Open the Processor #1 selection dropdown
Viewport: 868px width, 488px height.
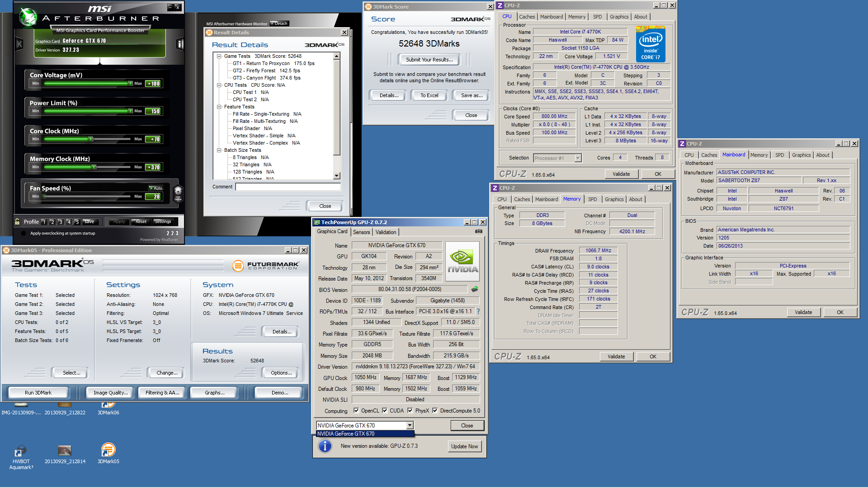pyautogui.click(x=578, y=158)
